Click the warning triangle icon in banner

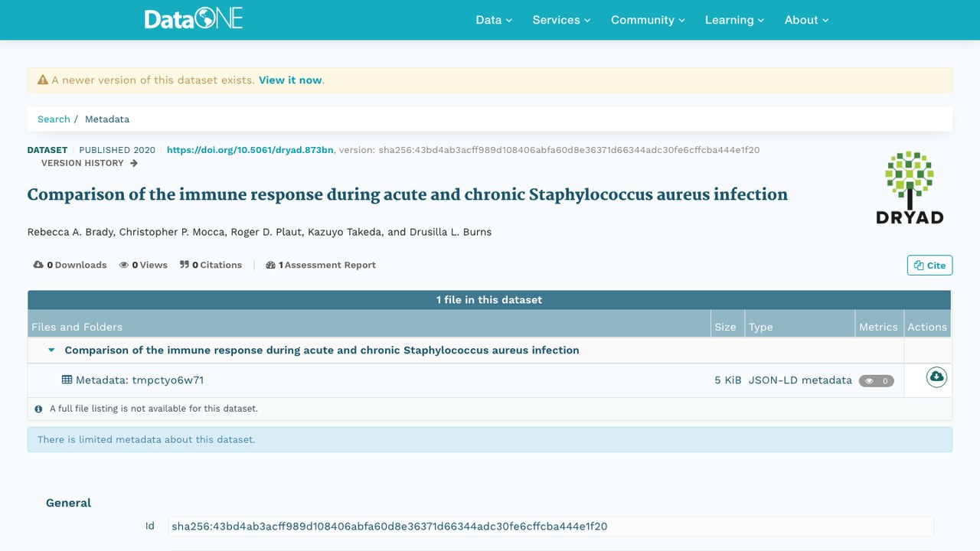(x=43, y=80)
